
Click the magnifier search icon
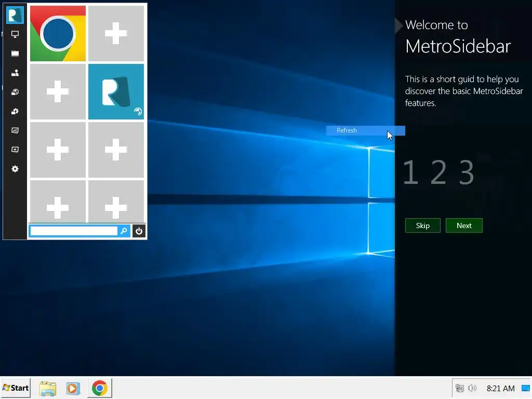[124, 231]
